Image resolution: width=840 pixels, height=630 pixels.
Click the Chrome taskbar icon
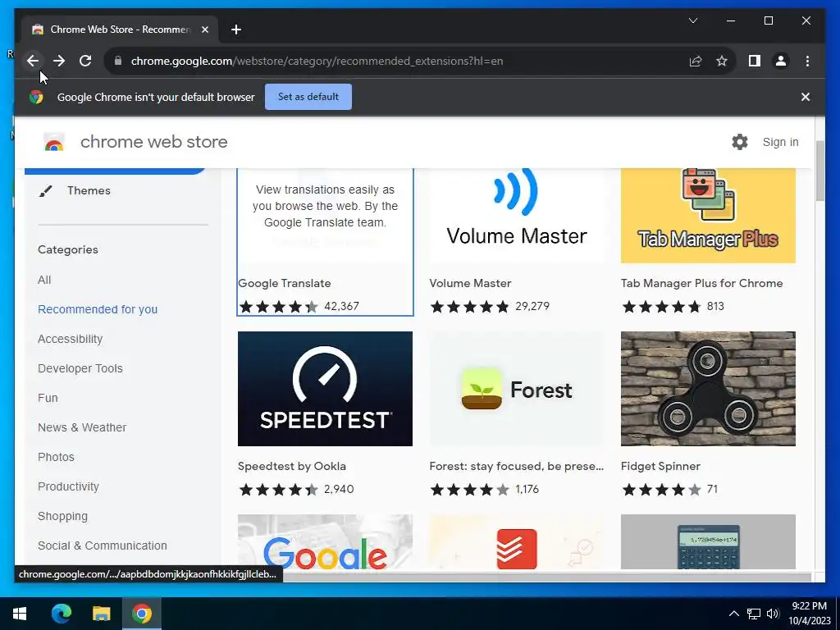pyautogui.click(x=142, y=614)
